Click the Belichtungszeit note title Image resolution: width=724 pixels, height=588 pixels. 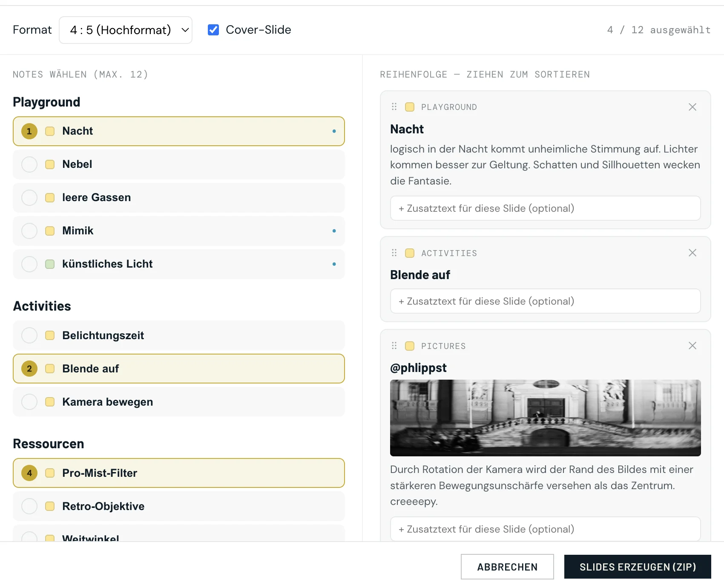(x=103, y=335)
